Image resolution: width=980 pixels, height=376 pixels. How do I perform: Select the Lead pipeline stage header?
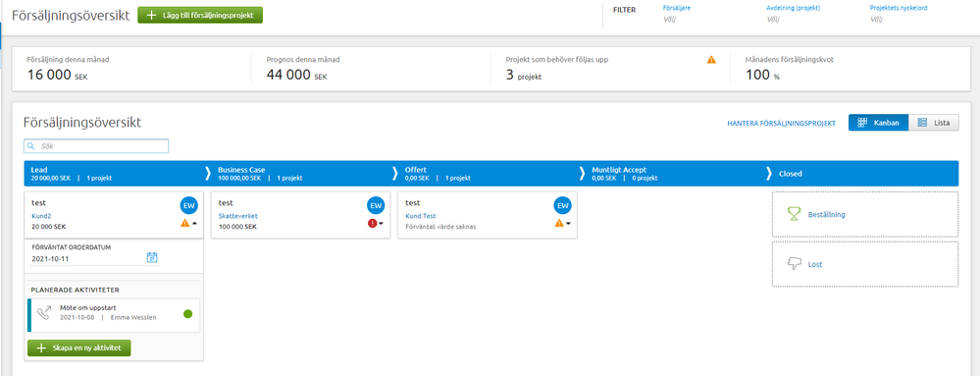click(x=115, y=174)
